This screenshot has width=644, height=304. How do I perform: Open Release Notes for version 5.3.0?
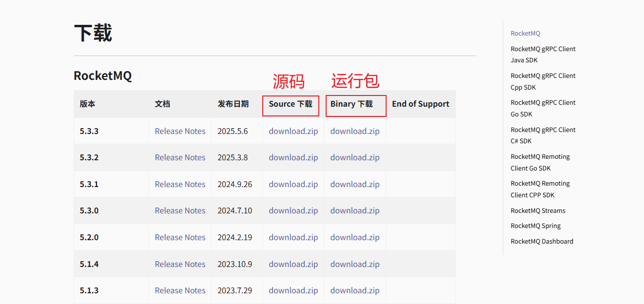[x=180, y=210]
